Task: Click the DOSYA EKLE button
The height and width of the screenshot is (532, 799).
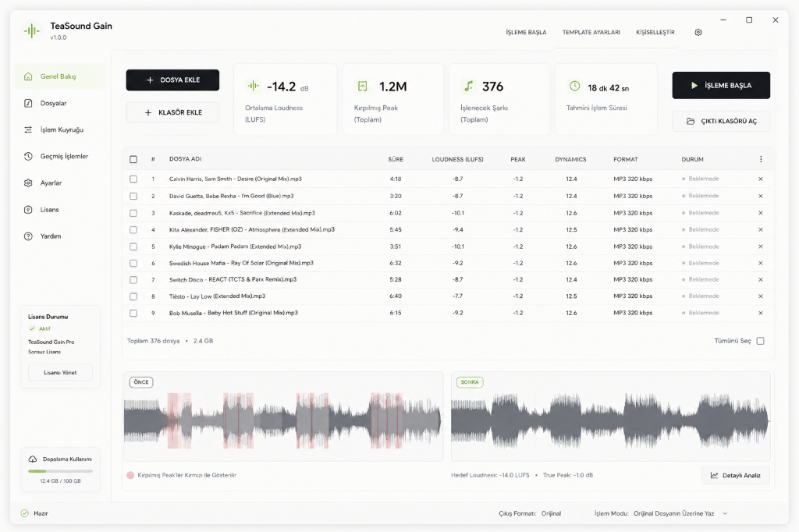Action: 172,80
